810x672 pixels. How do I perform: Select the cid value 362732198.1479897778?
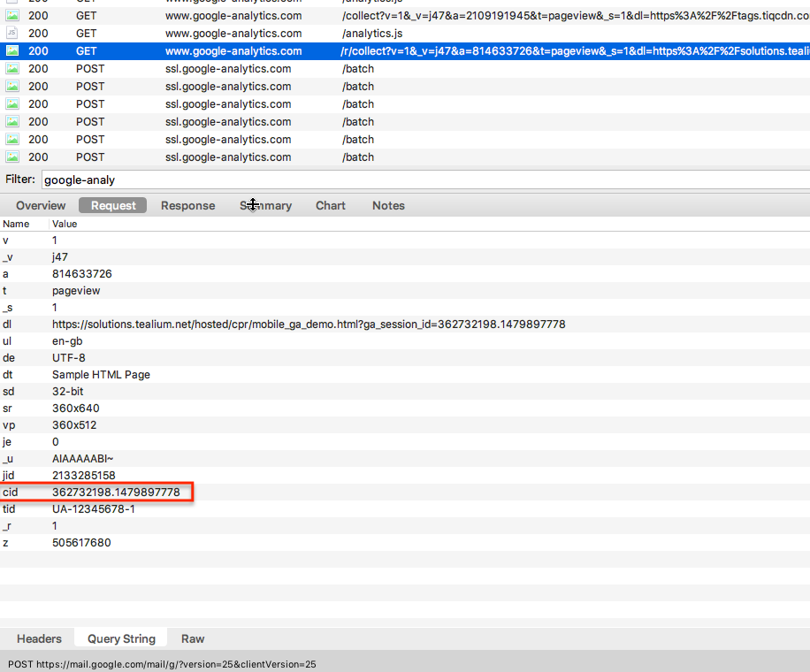[x=116, y=492]
